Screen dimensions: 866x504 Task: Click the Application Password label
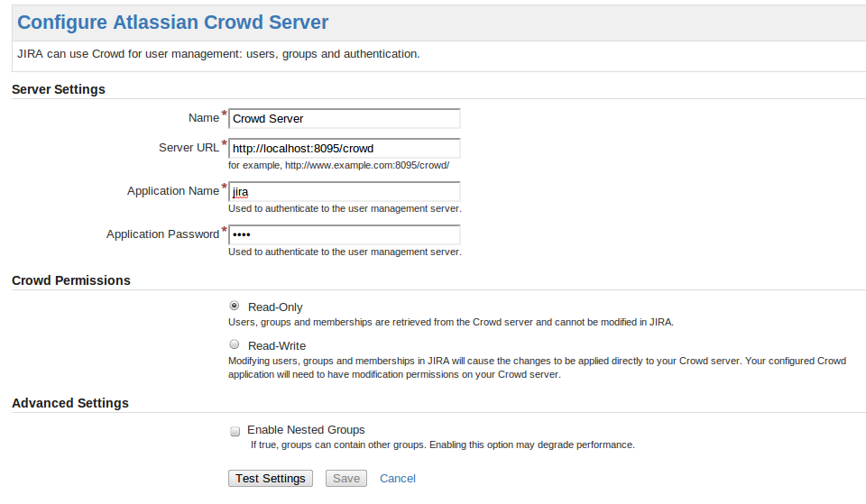163,234
